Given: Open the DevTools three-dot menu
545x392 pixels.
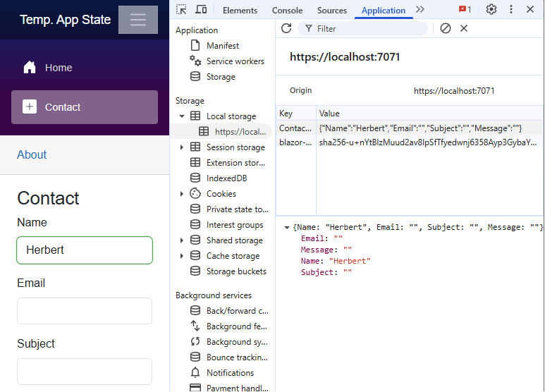Looking at the screenshot, I should click(x=511, y=10).
